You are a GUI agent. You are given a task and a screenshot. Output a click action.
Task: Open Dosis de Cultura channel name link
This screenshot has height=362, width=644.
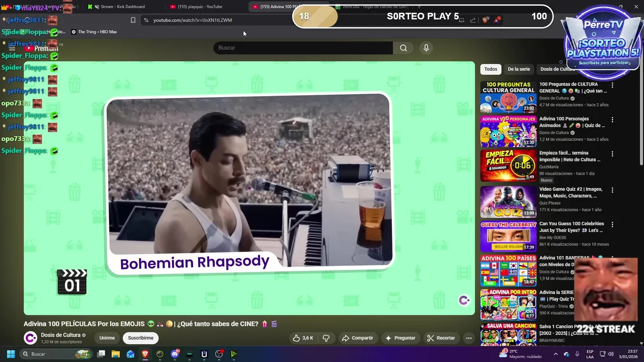click(x=61, y=335)
